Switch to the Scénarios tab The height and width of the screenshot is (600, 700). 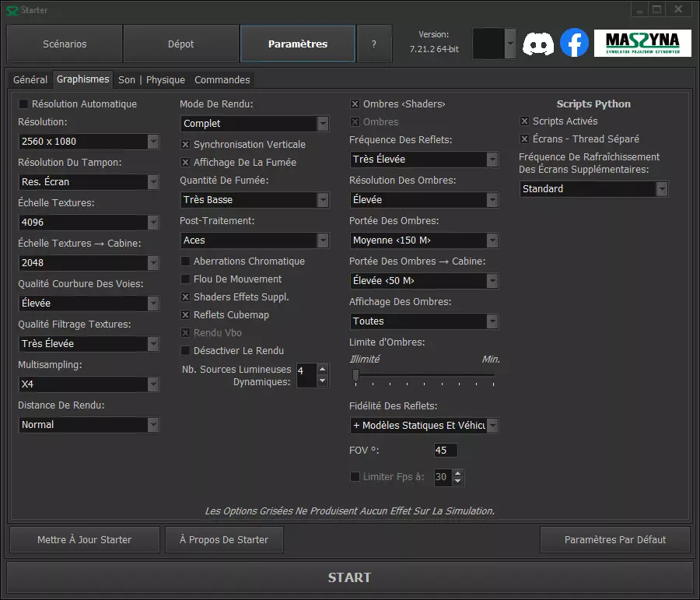pos(65,44)
